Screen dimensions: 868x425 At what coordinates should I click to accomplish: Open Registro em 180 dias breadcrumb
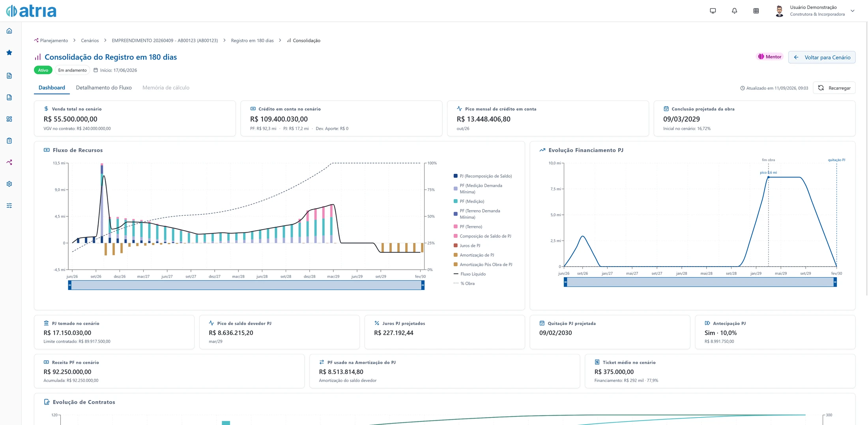(x=252, y=41)
